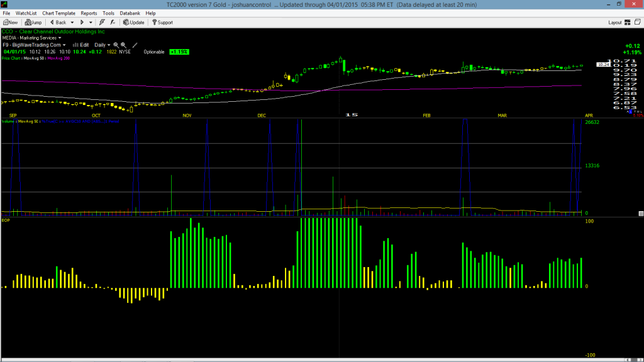Click the Forward navigation arrow
644x362 pixels.
[x=82, y=23]
